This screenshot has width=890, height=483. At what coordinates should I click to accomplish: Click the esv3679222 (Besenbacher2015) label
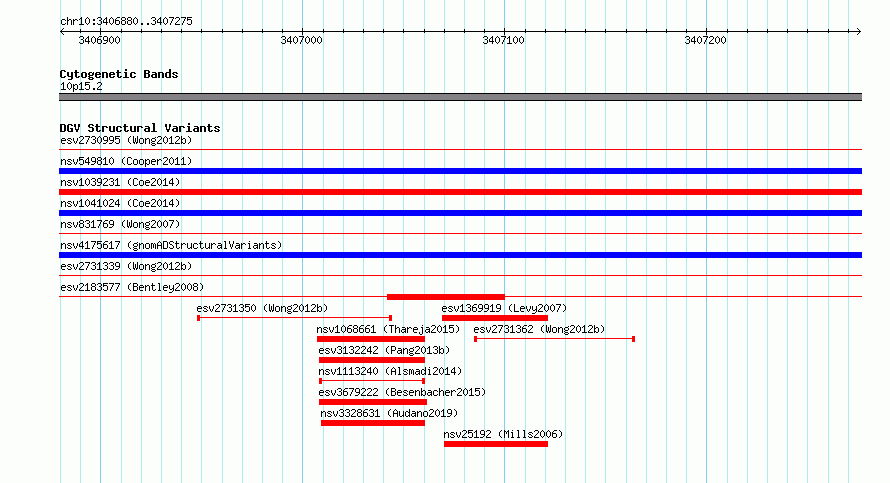click(402, 392)
